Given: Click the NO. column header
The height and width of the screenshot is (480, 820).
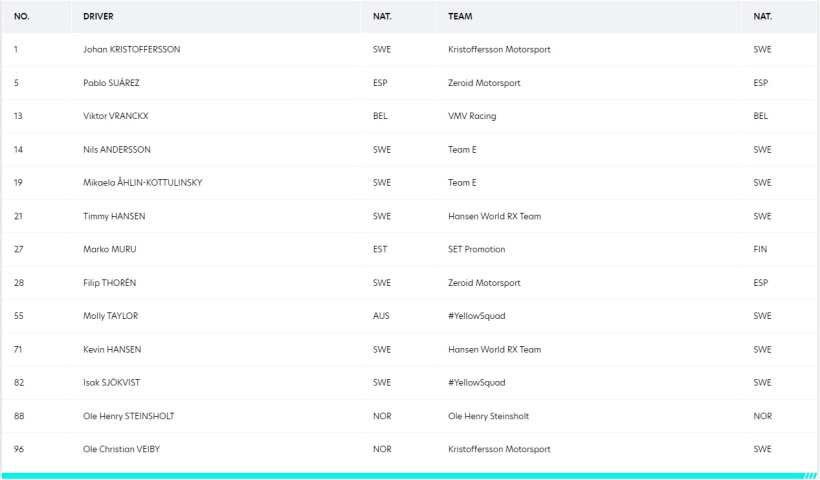Looking at the screenshot, I should (21, 16).
